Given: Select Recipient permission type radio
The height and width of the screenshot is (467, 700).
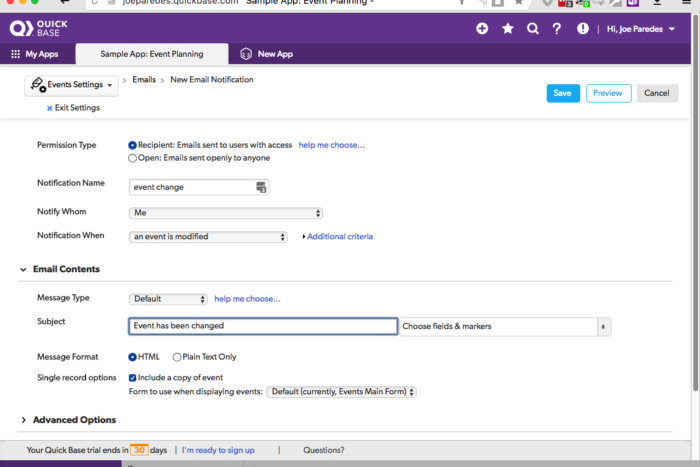Looking at the screenshot, I should pos(132,145).
